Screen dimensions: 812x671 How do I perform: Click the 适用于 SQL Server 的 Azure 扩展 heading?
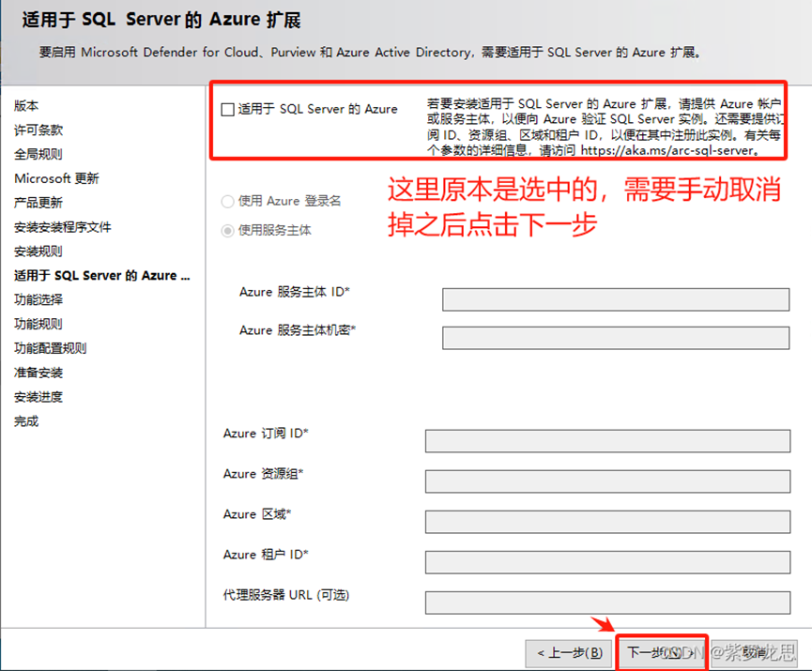click(x=161, y=20)
